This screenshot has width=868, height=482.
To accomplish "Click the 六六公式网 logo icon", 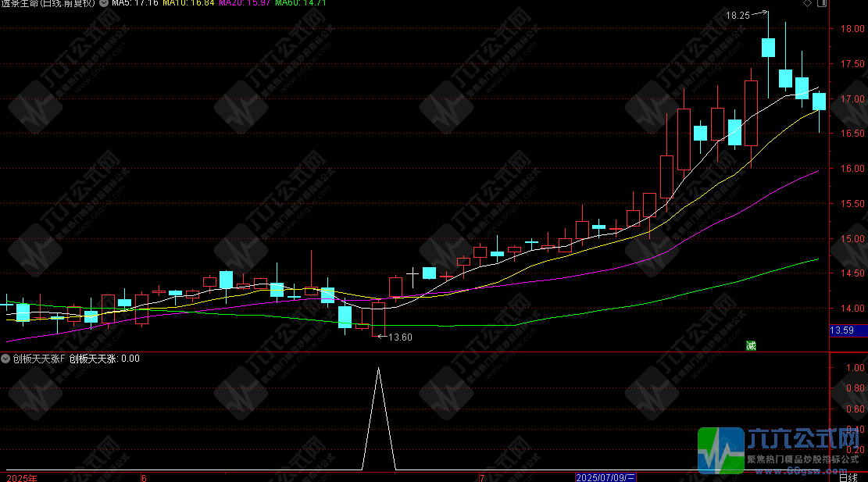I will tap(721, 452).
